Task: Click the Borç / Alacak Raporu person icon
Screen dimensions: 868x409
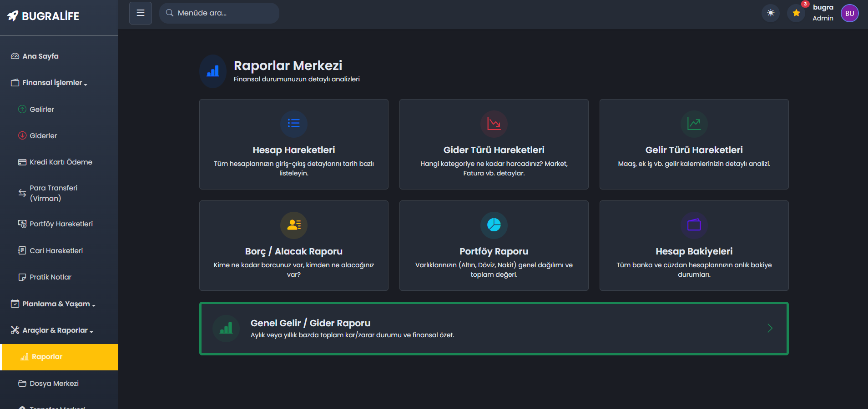Action: [x=294, y=225]
